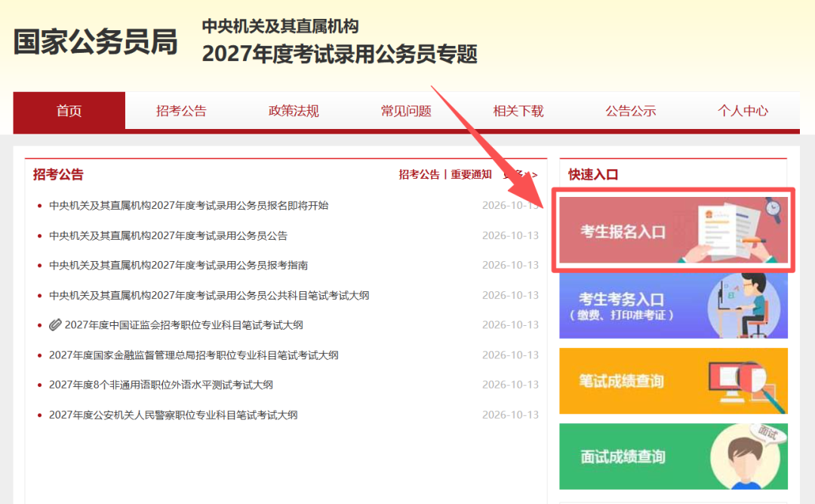The width and height of the screenshot is (815, 504).
Task: Click the date beside 公安机关人民警察 notice
Action: click(x=510, y=415)
